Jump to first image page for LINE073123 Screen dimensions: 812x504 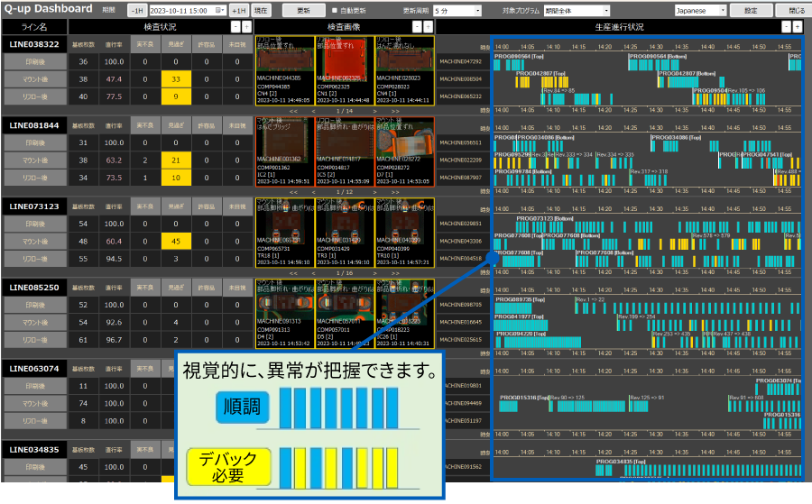(x=293, y=272)
